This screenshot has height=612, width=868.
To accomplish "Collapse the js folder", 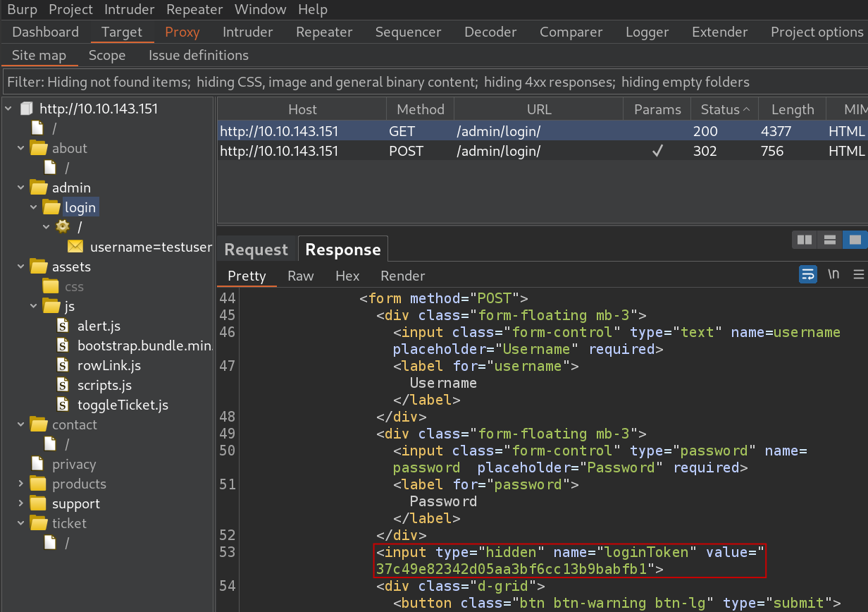I will click(x=34, y=306).
